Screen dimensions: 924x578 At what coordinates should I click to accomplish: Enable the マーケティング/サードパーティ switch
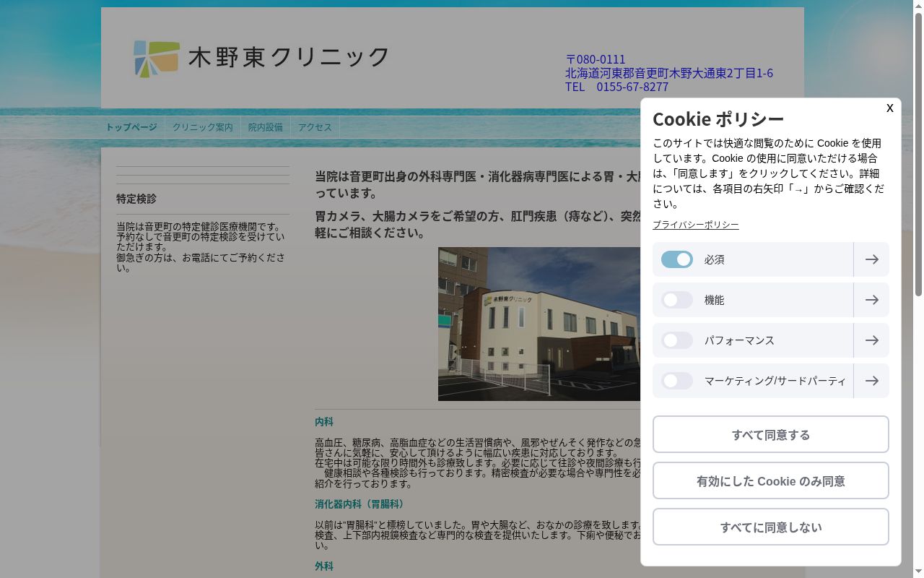click(677, 381)
